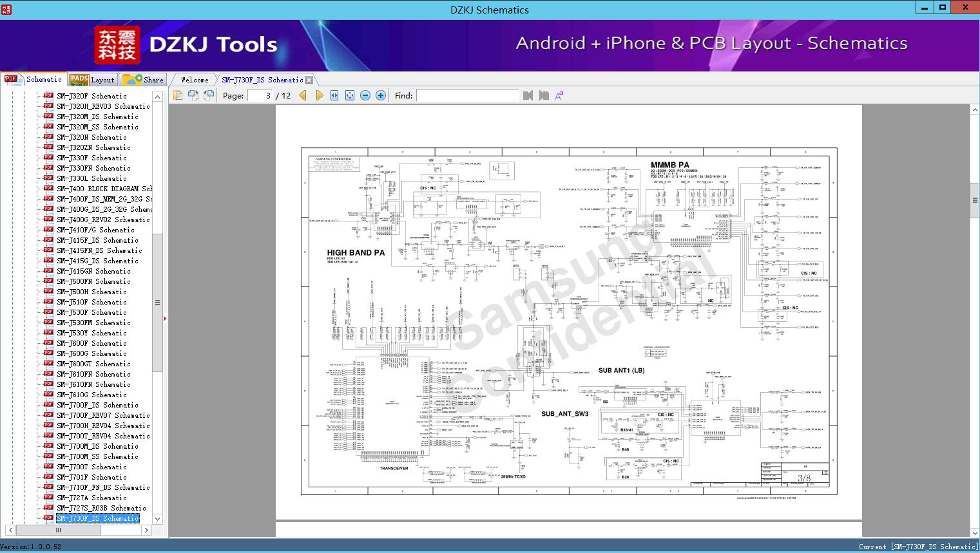This screenshot has width=980, height=553.
Task: Open SM-J710F_FN_DS Schematic
Action: pyautogui.click(x=103, y=487)
